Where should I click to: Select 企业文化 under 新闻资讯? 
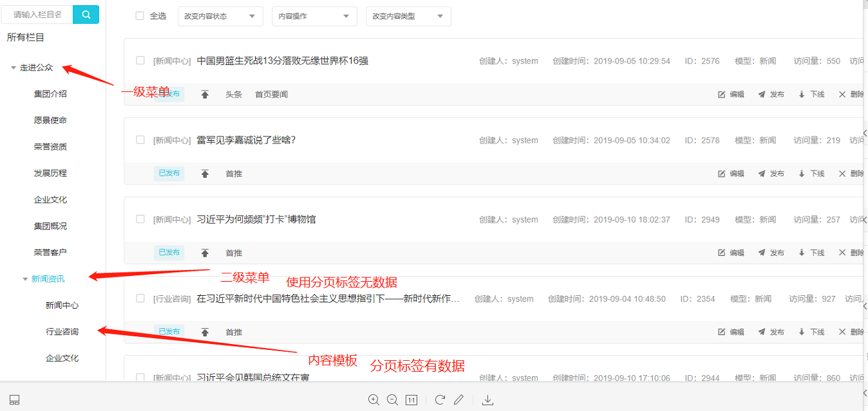62,358
